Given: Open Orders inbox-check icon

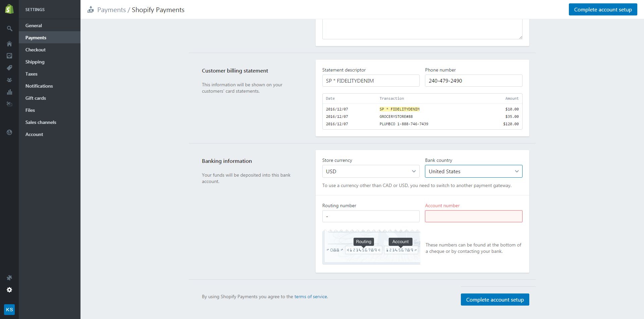Looking at the screenshot, I should pyautogui.click(x=9, y=56).
